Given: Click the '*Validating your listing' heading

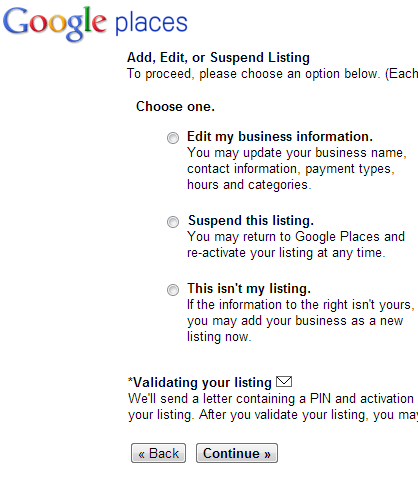Looking at the screenshot, I should point(200,382).
